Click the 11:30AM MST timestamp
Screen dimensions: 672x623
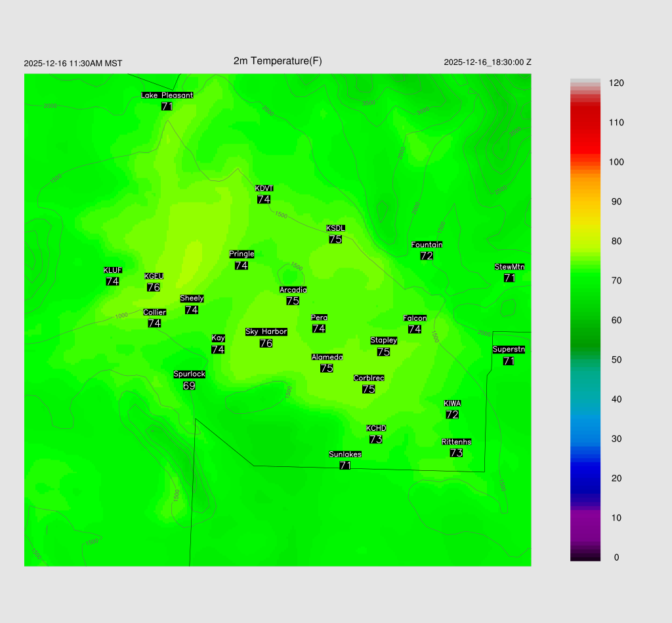point(73,64)
